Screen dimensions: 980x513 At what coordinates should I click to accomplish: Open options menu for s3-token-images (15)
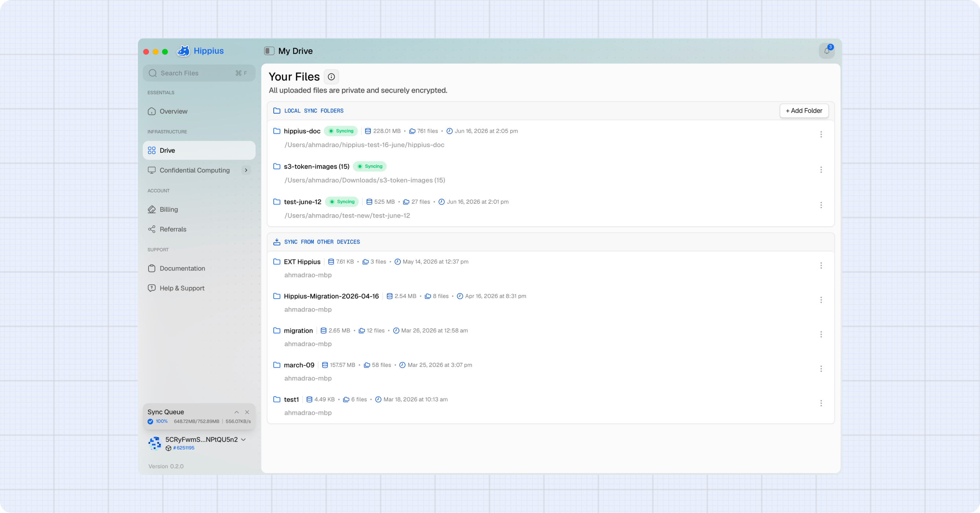pyautogui.click(x=821, y=170)
